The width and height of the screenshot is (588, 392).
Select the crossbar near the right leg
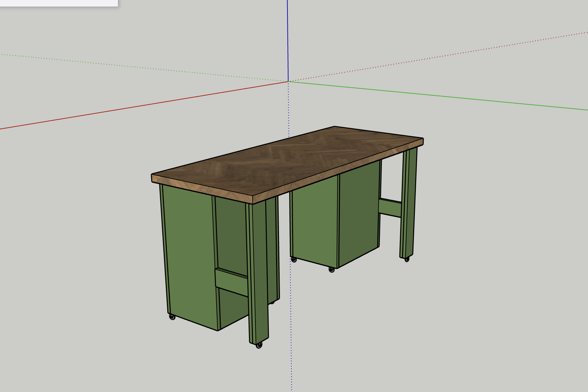tap(390, 207)
